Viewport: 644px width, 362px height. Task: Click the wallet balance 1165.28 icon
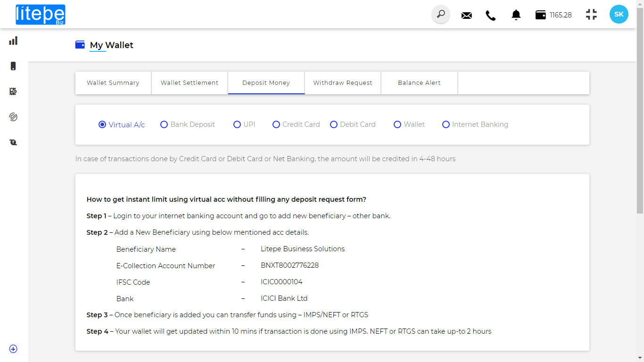[x=541, y=15]
